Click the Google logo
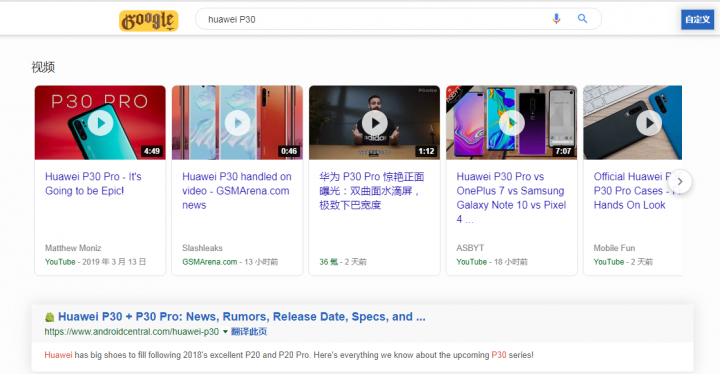720x374 pixels. tap(149, 20)
